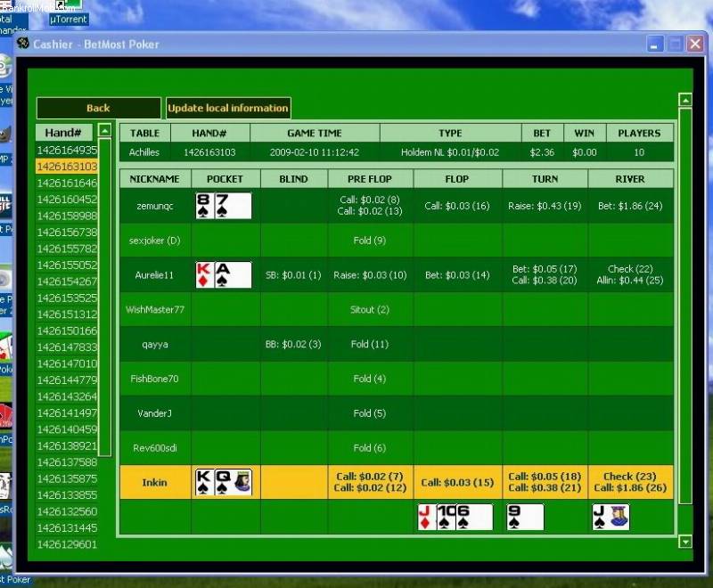Viewport: 713px width, 588px height.
Task: Choose hand 1426150166
Action: [67, 331]
